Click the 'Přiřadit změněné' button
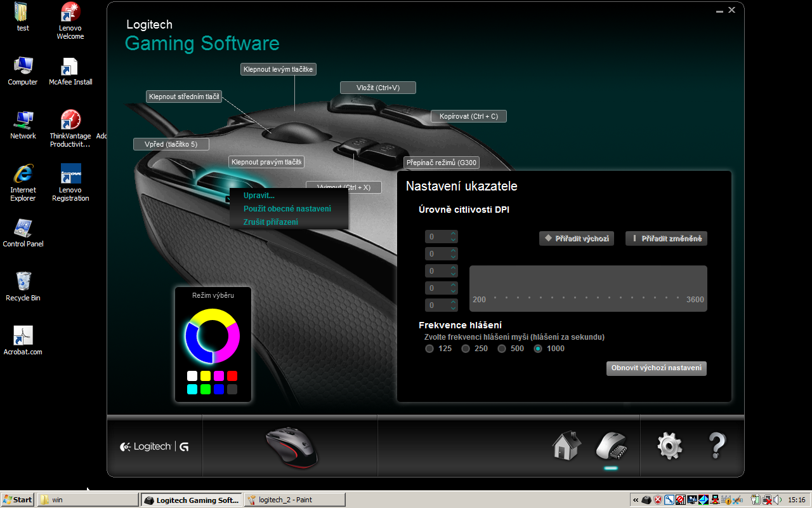 [x=666, y=239]
